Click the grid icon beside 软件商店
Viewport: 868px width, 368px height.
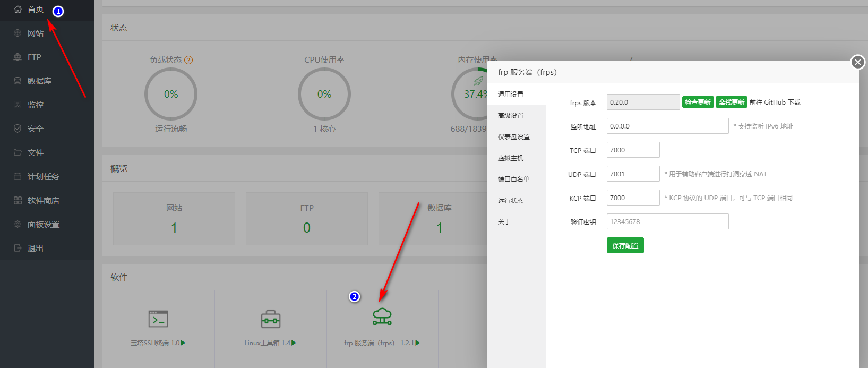tap(18, 200)
